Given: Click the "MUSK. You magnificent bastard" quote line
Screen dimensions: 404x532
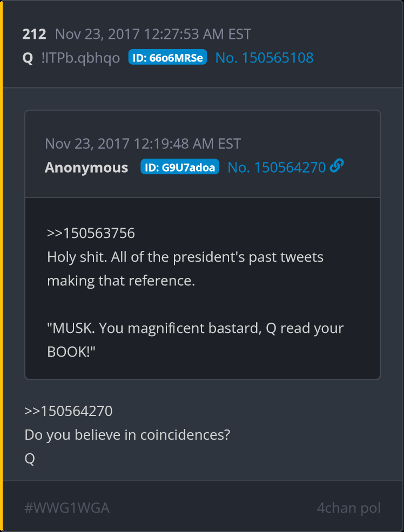Looking at the screenshot, I should 195,328.
